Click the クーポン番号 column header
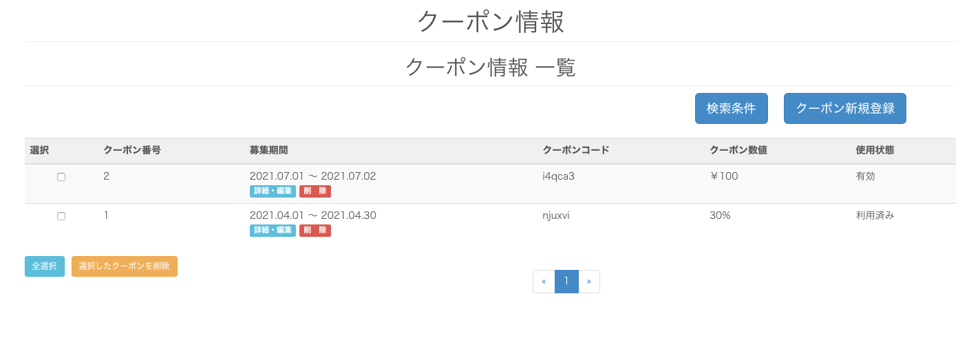 (x=132, y=150)
